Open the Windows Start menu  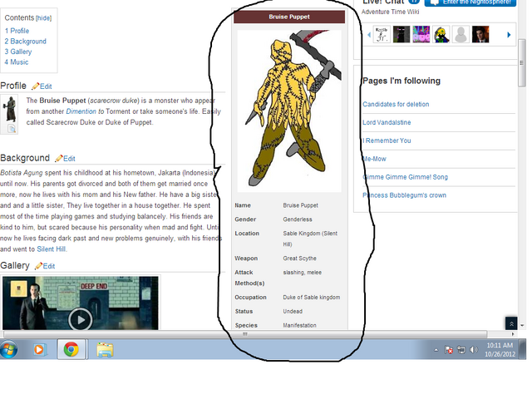click(x=8, y=349)
